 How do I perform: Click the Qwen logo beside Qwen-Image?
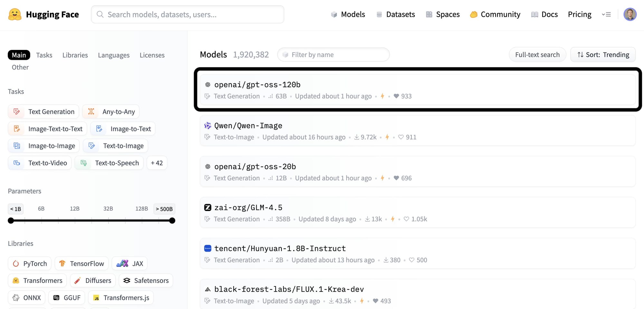pos(208,126)
